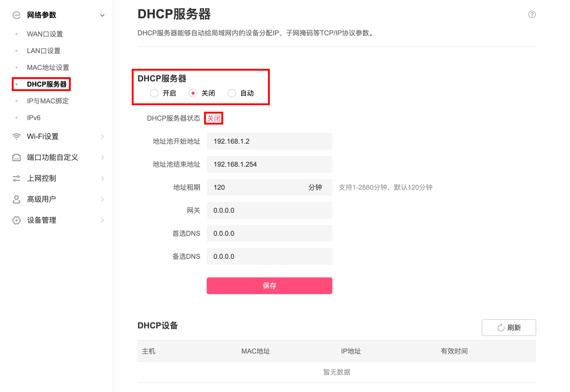Click the 刷新 button for DHCP devices
This screenshot has width=570, height=392.
pyautogui.click(x=509, y=328)
